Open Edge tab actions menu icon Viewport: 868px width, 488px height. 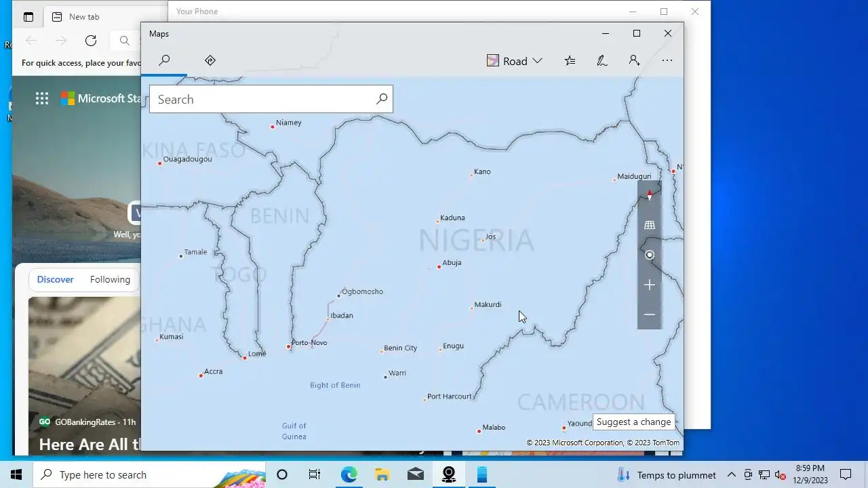pos(28,17)
